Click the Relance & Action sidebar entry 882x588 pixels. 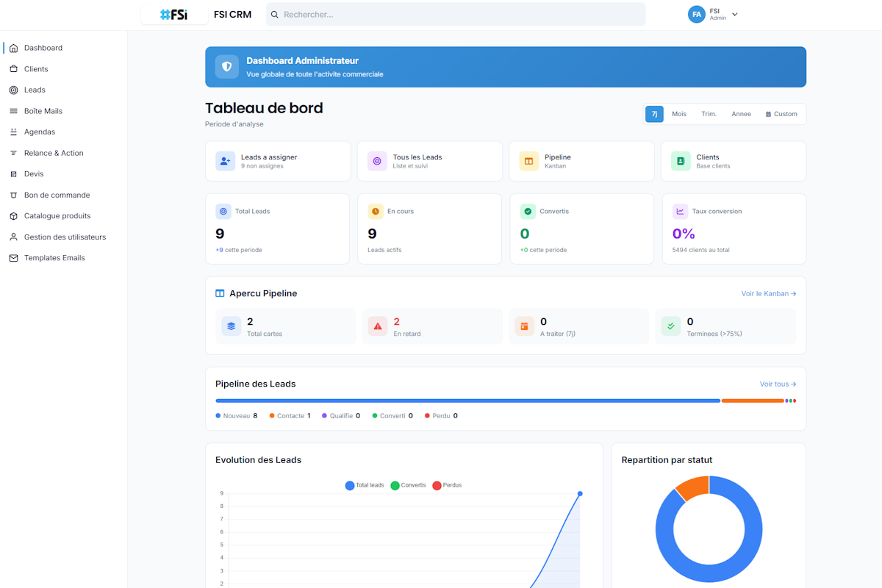54,152
